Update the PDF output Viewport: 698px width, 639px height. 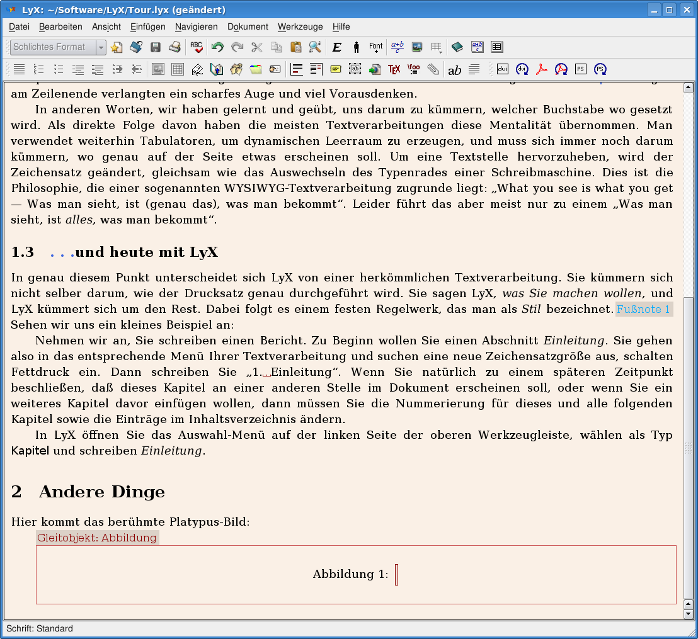561,69
